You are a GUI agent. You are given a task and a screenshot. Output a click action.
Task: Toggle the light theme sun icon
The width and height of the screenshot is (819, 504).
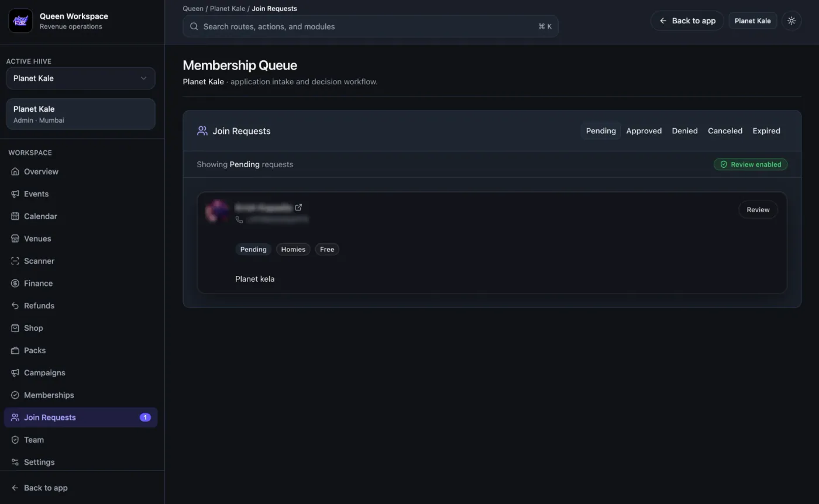pos(792,21)
